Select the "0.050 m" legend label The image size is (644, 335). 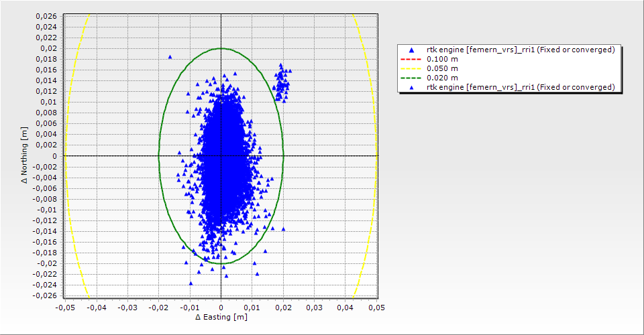point(443,68)
